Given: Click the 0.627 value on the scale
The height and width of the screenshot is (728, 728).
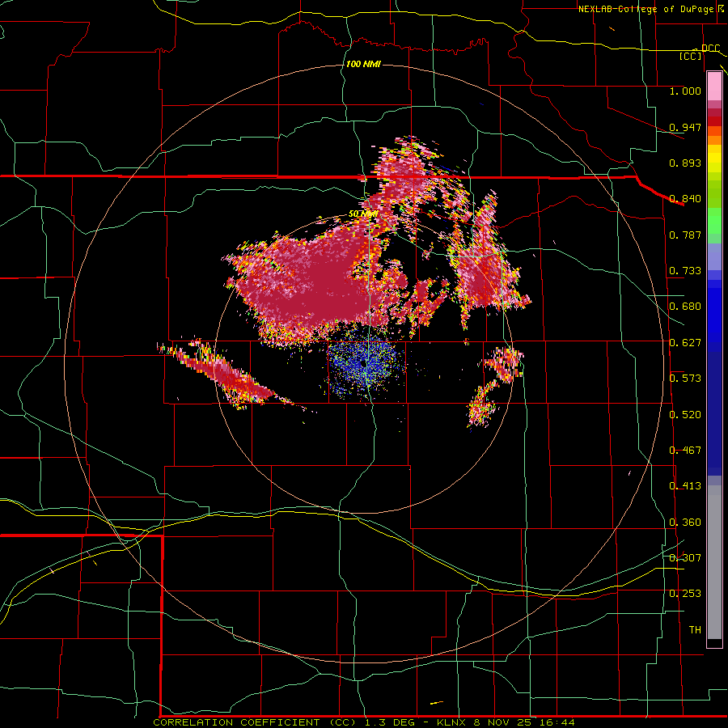Looking at the screenshot, I should pyautogui.click(x=685, y=343).
